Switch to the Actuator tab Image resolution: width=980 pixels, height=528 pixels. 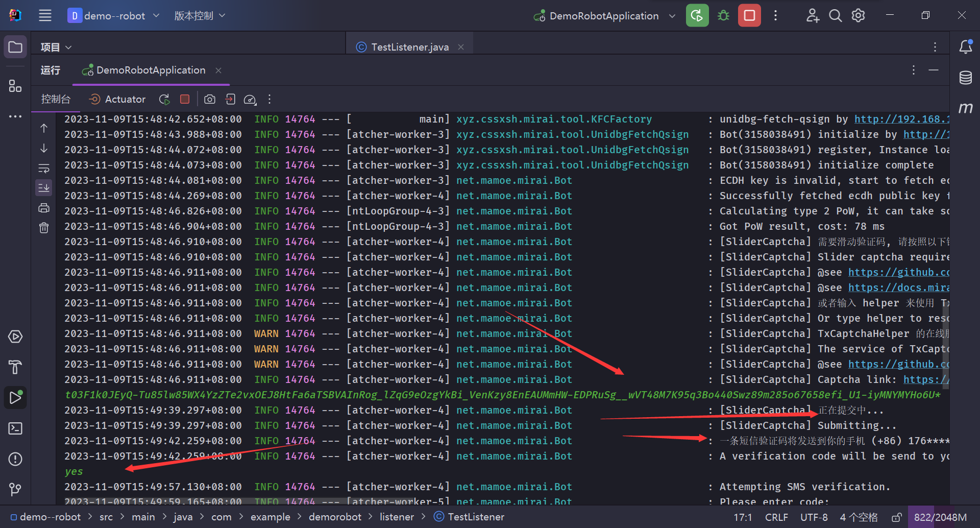click(117, 99)
